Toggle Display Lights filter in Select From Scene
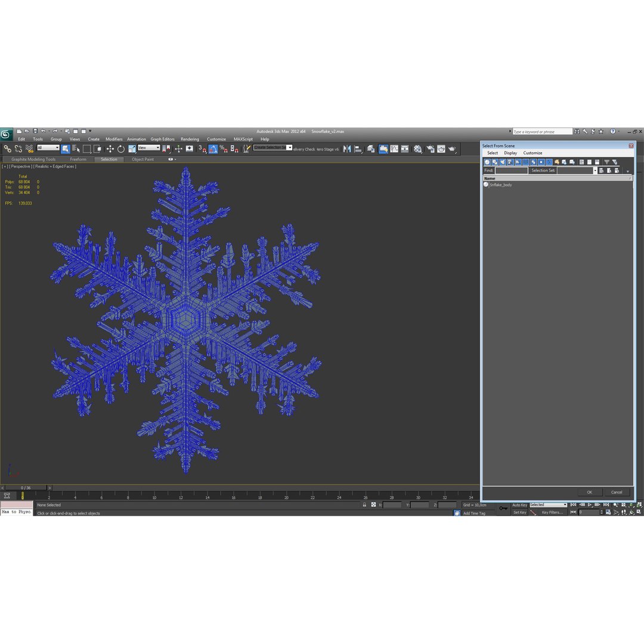This screenshot has height=644, width=644. pyautogui.click(x=502, y=162)
